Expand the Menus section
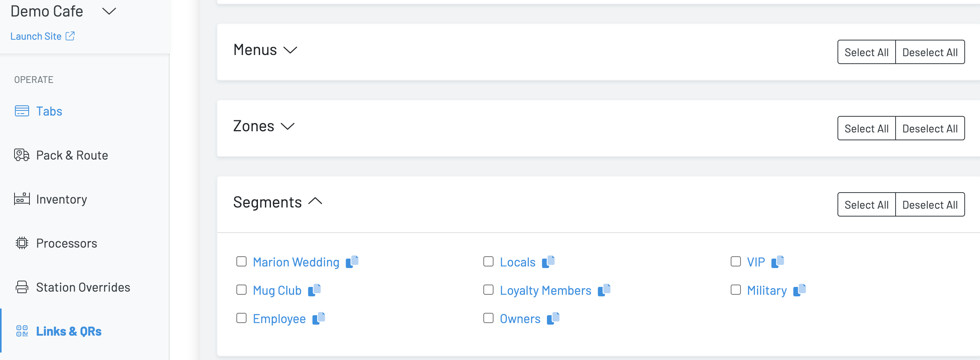Screen dimensions: 980x360 point(290,50)
